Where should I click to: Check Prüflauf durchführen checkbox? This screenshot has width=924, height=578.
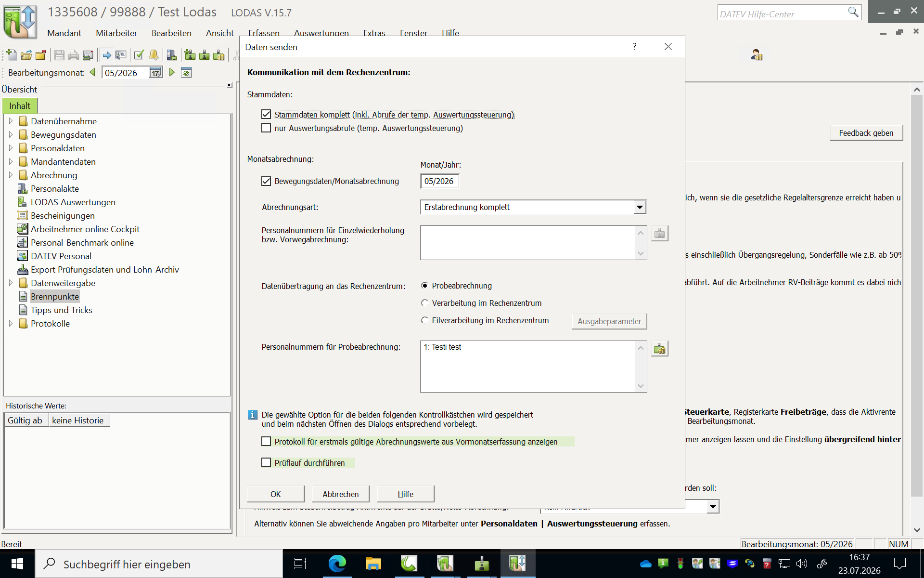pyautogui.click(x=266, y=463)
